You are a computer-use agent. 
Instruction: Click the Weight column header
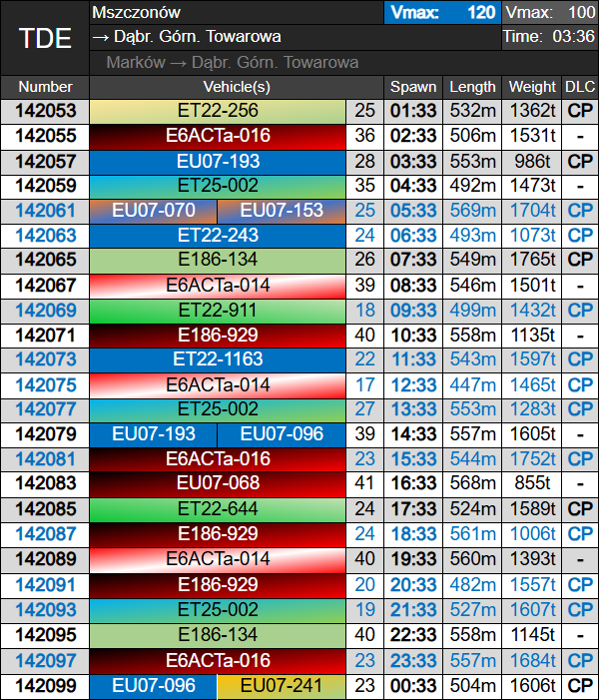point(532,87)
